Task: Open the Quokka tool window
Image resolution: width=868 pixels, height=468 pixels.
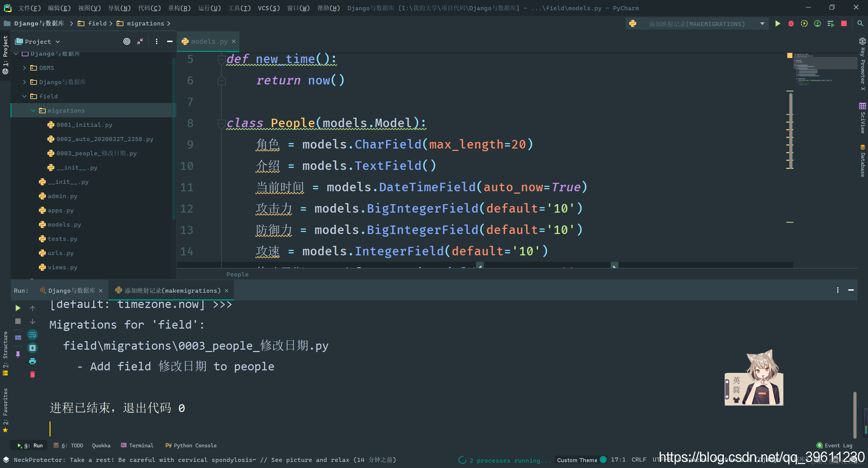Action: 101,445
